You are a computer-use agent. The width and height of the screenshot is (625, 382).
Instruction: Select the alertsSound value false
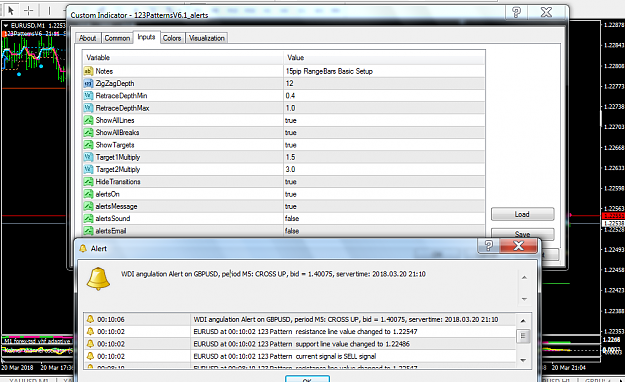click(292, 219)
